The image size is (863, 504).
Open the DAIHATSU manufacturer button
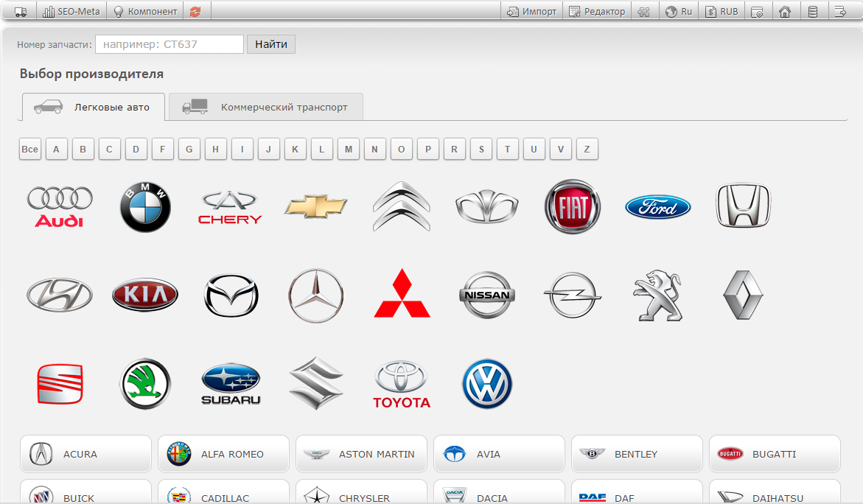point(775,492)
